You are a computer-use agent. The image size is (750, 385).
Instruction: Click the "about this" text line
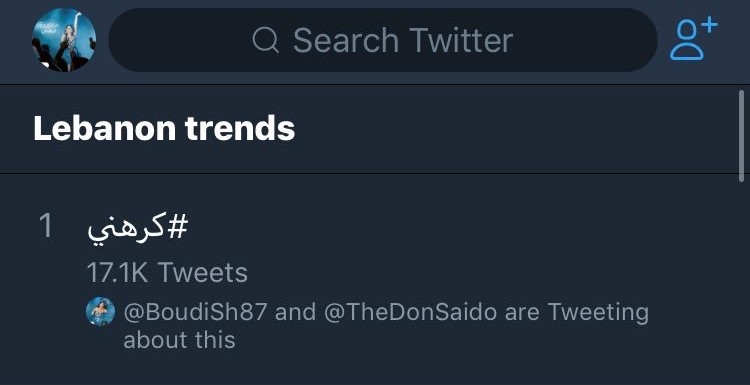click(x=179, y=340)
